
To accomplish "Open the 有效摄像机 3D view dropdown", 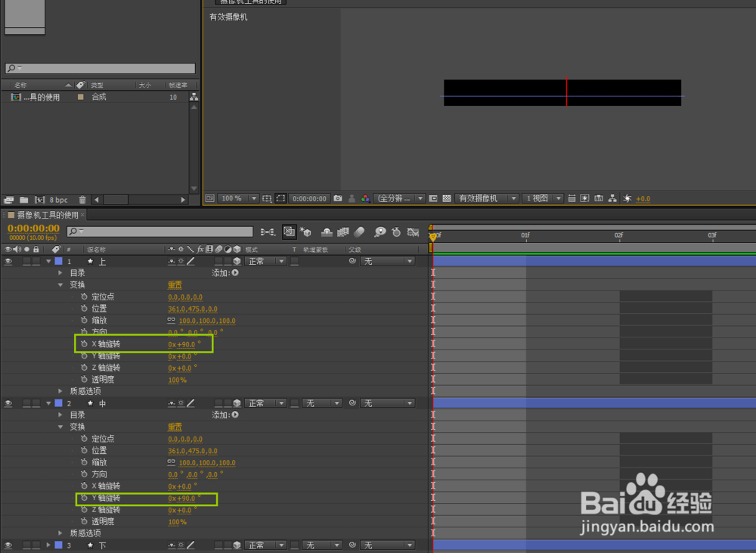I will pyautogui.click(x=486, y=198).
